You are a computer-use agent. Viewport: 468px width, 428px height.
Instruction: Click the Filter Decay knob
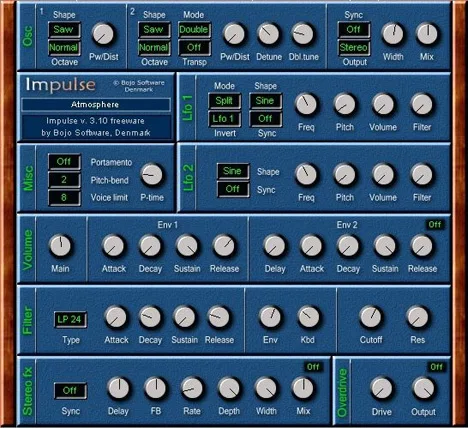150,317
